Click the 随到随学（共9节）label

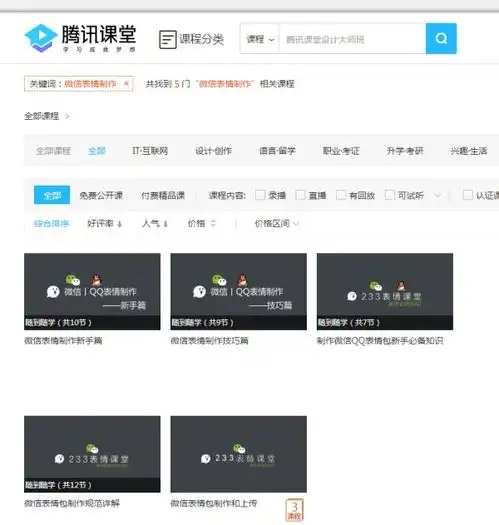[202, 322]
